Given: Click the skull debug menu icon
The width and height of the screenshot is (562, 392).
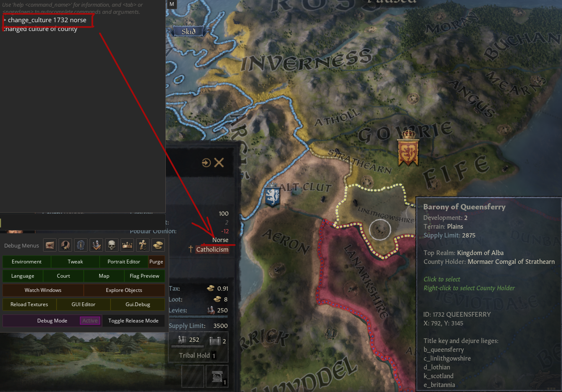Looking at the screenshot, I should pyautogui.click(x=112, y=245).
